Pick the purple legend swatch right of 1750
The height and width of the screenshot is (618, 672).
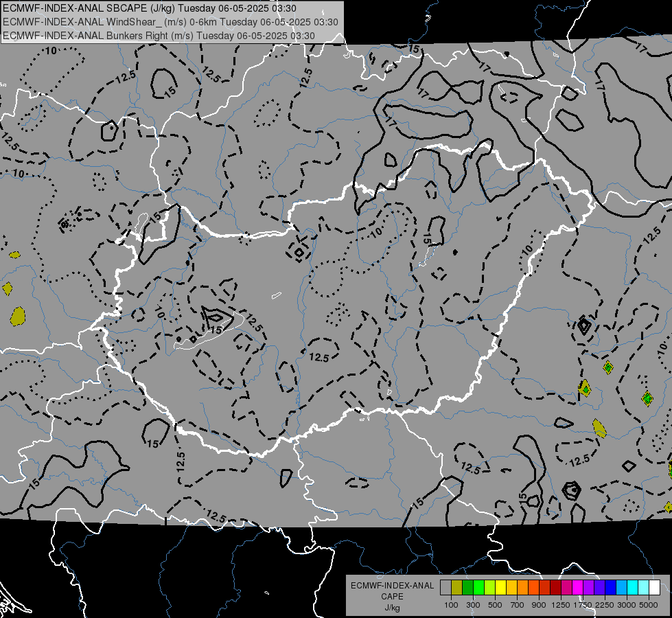[x=588, y=588]
